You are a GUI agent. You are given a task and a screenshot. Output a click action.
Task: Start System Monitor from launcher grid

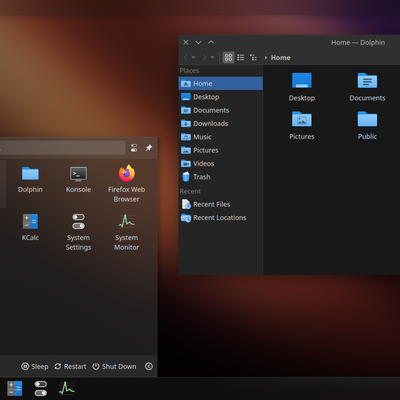tap(126, 233)
